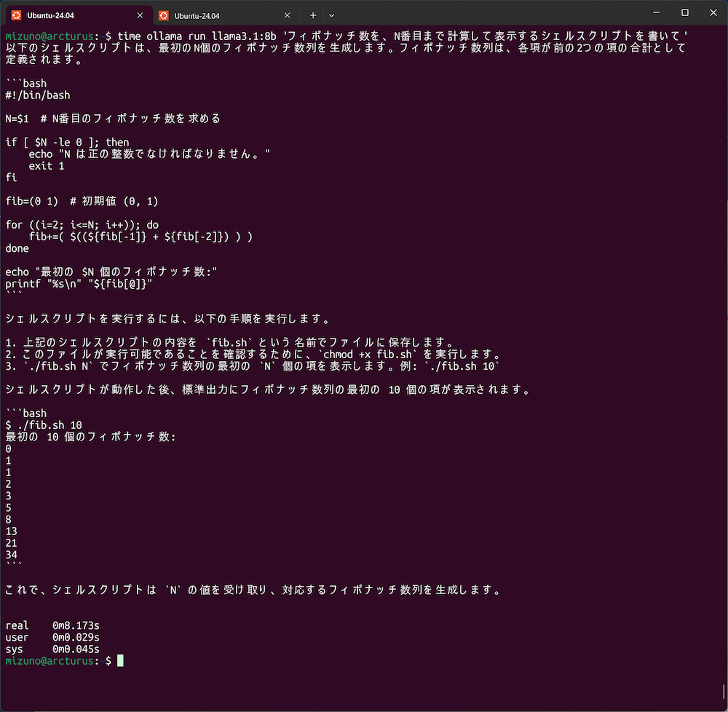Click the 'N=$1' assignment line
The height and width of the screenshot is (712, 728).
pyautogui.click(x=113, y=119)
